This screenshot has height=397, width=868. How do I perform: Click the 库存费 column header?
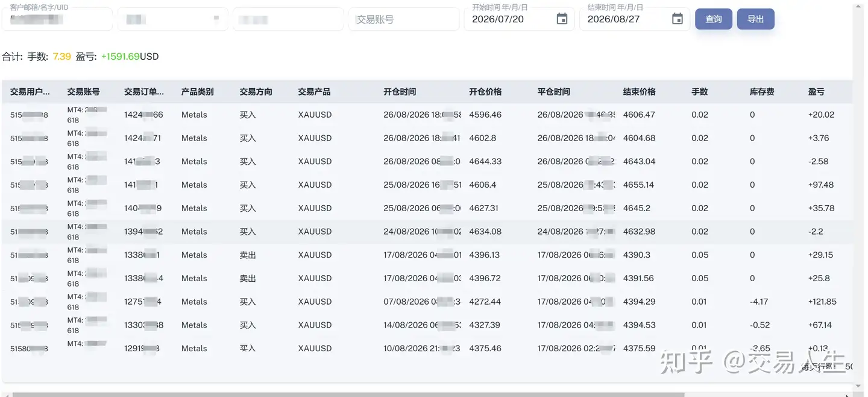762,92
